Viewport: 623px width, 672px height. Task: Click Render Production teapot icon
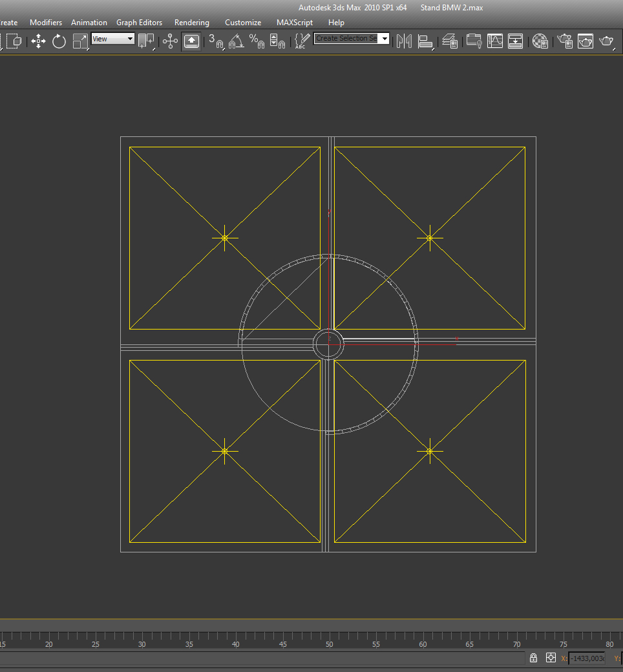pyautogui.click(x=607, y=41)
